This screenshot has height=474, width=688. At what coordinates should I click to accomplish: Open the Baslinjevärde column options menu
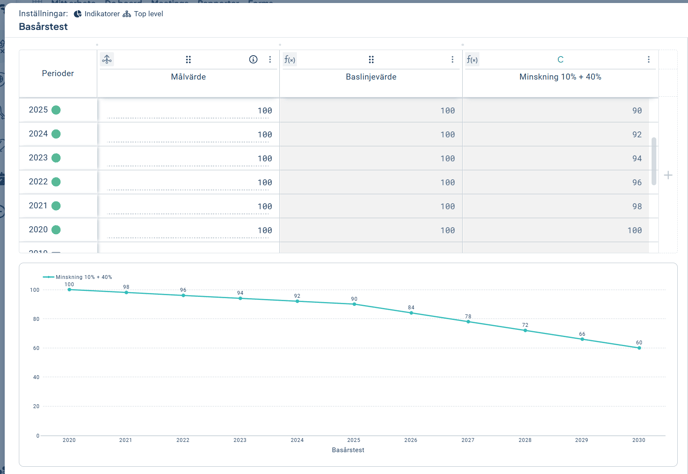pyautogui.click(x=452, y=60)
